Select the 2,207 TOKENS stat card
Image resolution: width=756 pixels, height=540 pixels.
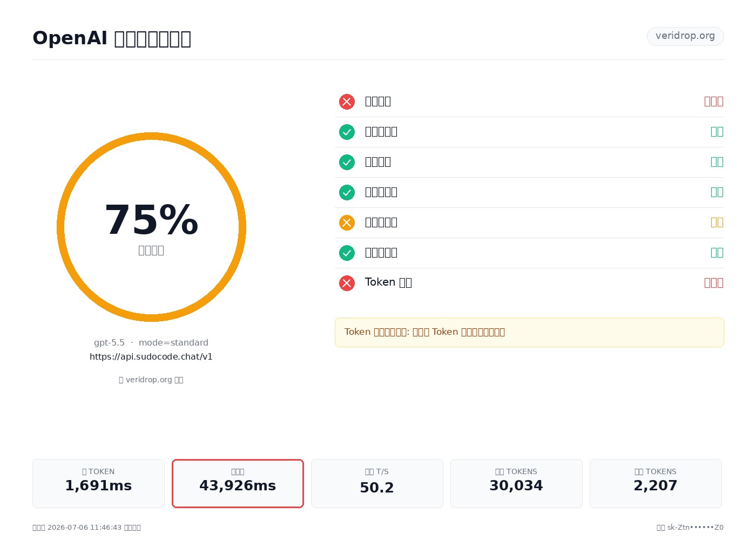[656, 483]
